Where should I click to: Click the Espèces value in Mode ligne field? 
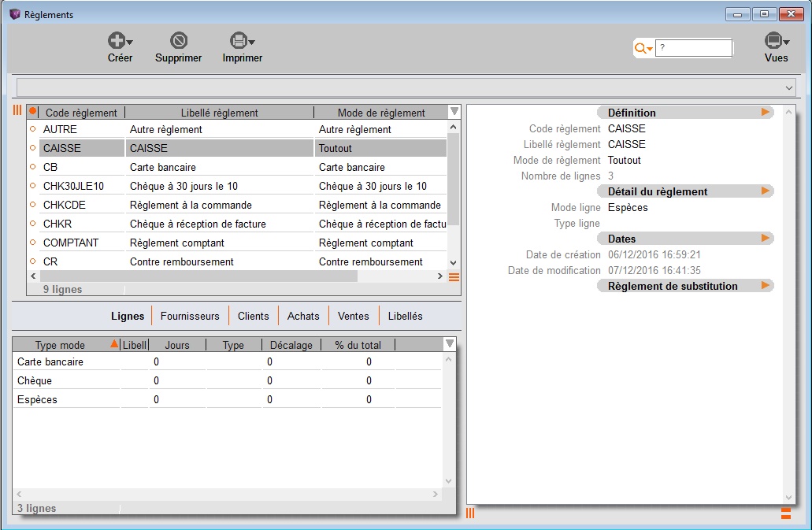pos(628,208)
